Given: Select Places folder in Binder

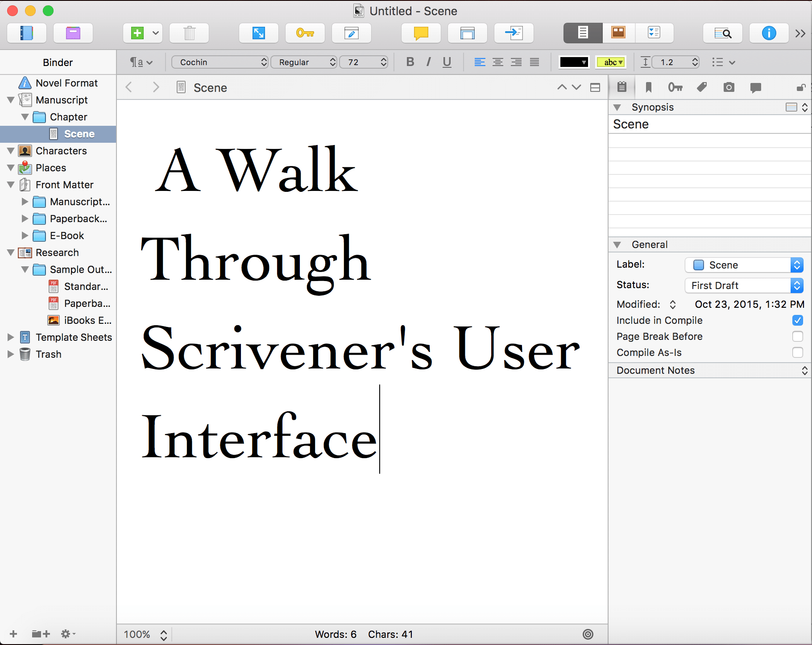Looking at the screenshot, I should click(58, 168).
